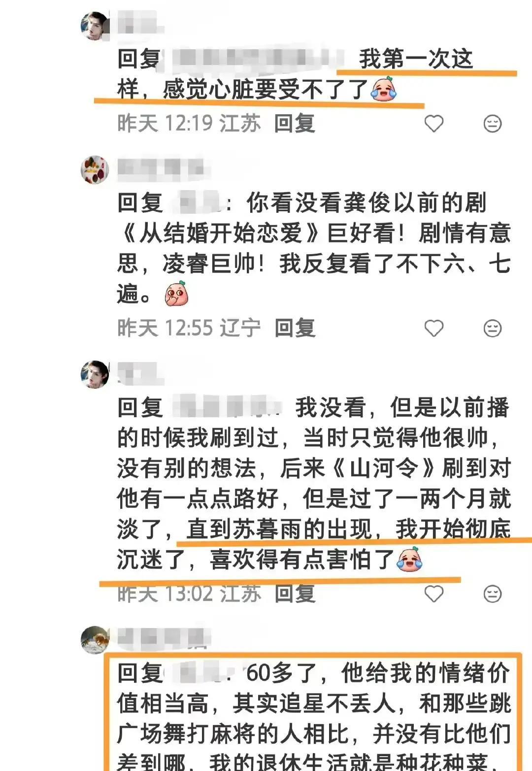
Task: Tap the blurred username of first commenter
Action: [139, 23]
